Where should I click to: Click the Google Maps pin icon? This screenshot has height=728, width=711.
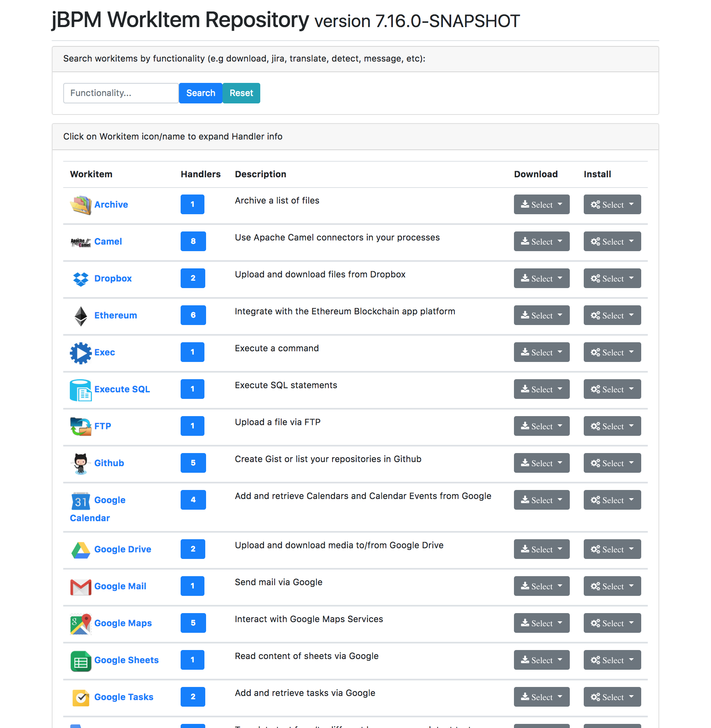[81, 624]
